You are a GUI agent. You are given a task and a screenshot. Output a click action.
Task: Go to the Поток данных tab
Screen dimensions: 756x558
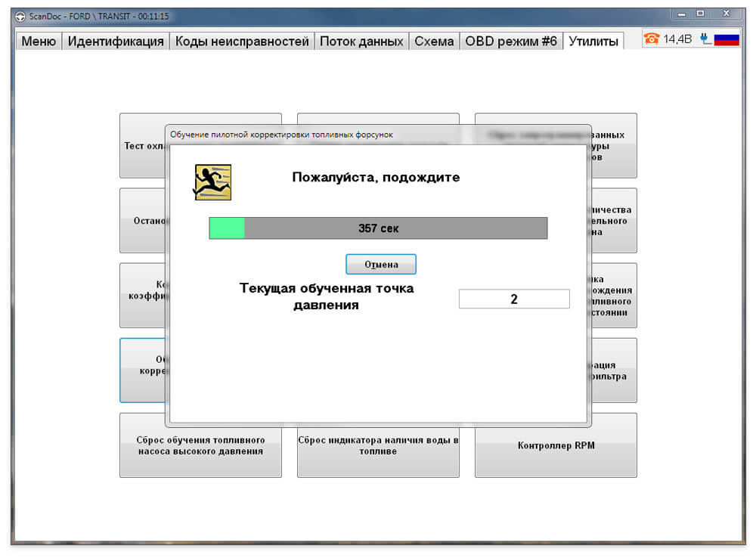361,42
